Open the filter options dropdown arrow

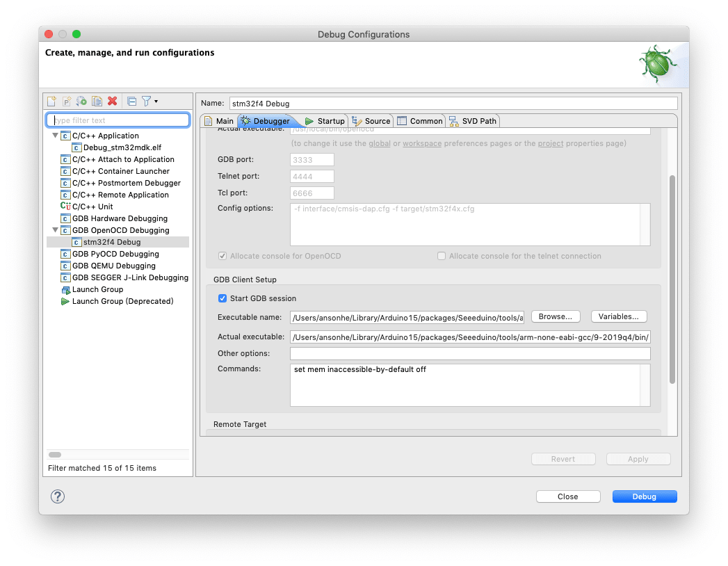tap(156, 102)
